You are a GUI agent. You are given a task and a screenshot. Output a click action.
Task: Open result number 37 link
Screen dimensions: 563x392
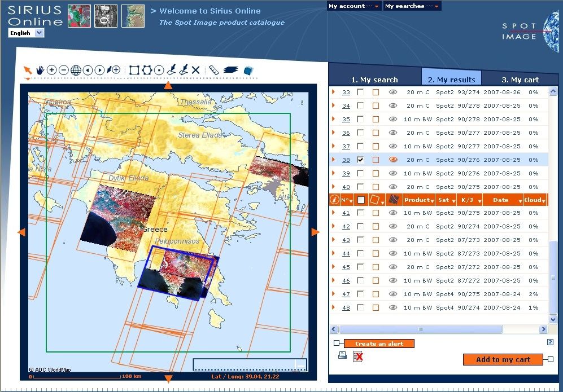pyautogui.click(x=346, y=146)
